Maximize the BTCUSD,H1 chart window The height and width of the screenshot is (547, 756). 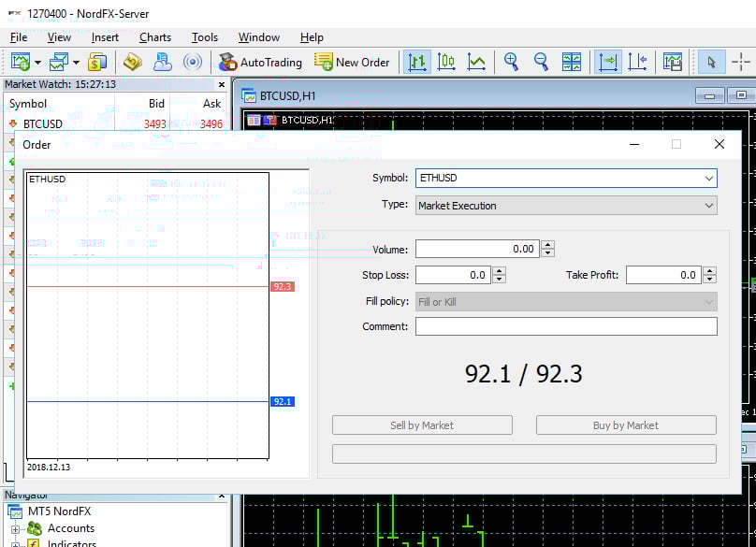click(x=741, y=95)
